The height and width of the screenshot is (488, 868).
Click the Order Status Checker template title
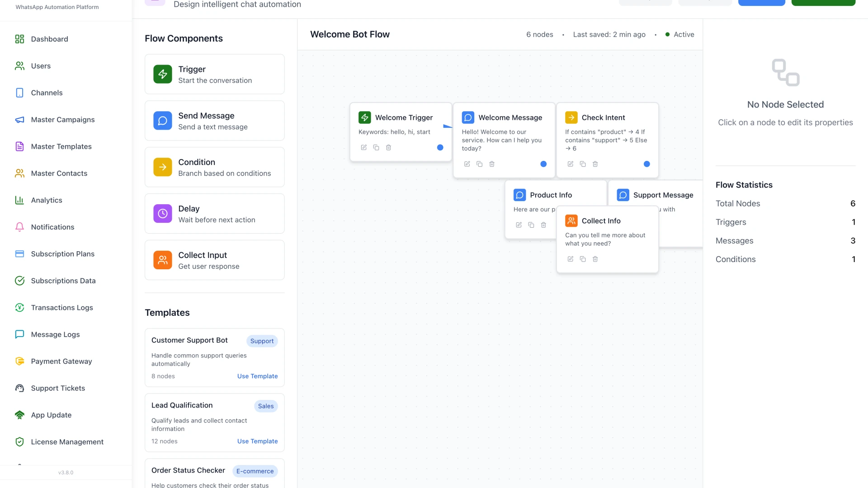188,470
